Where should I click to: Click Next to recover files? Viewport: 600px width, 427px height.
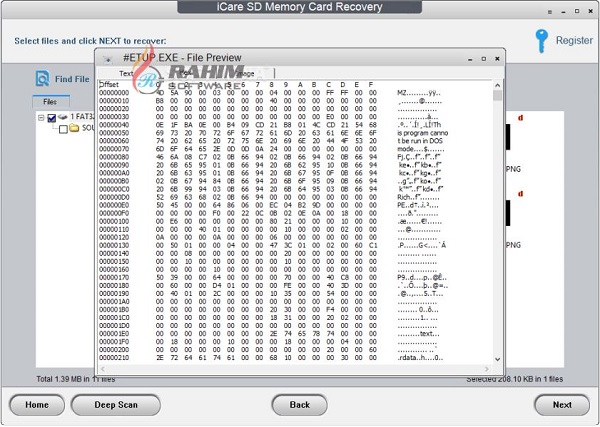point(562,405)
